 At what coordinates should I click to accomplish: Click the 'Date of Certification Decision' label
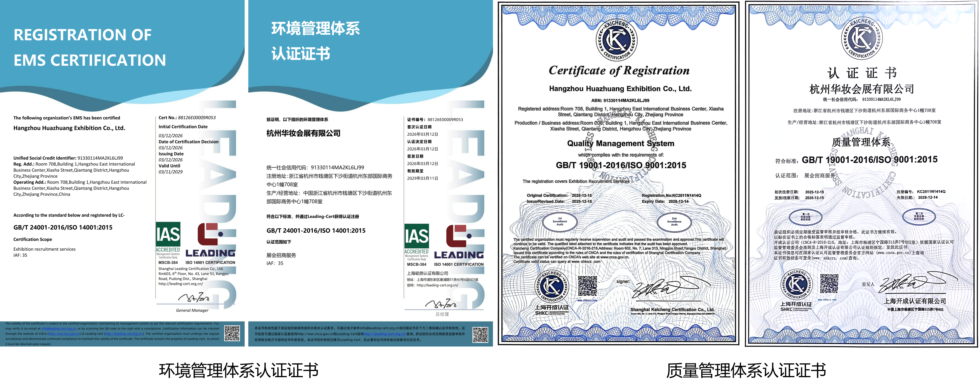click(189, 142)
